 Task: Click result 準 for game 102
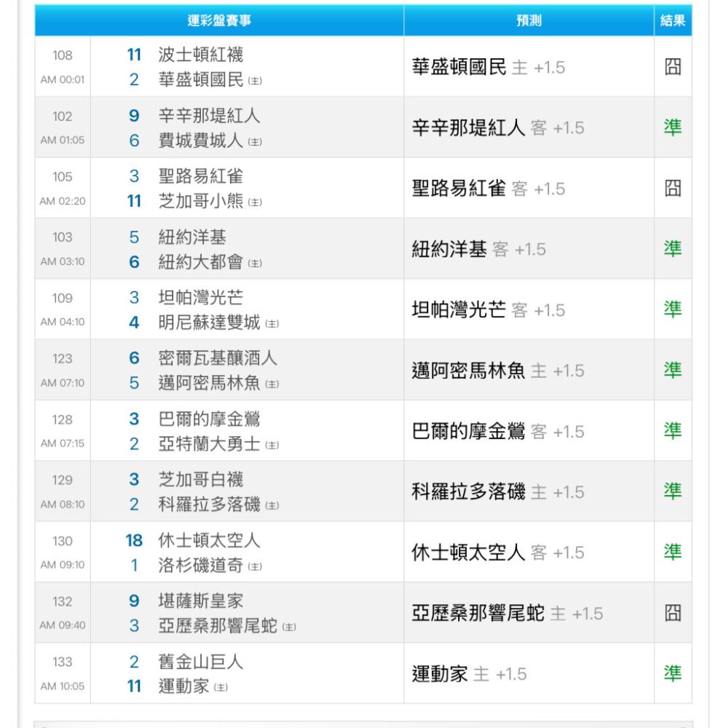[673, 127]
